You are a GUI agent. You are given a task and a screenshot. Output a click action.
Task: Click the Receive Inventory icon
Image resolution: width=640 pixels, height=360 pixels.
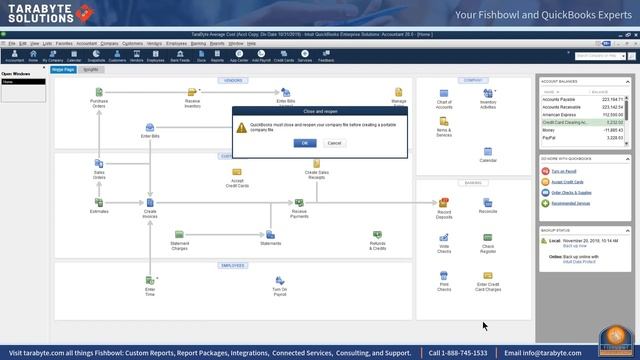click(x=192, y=98)
